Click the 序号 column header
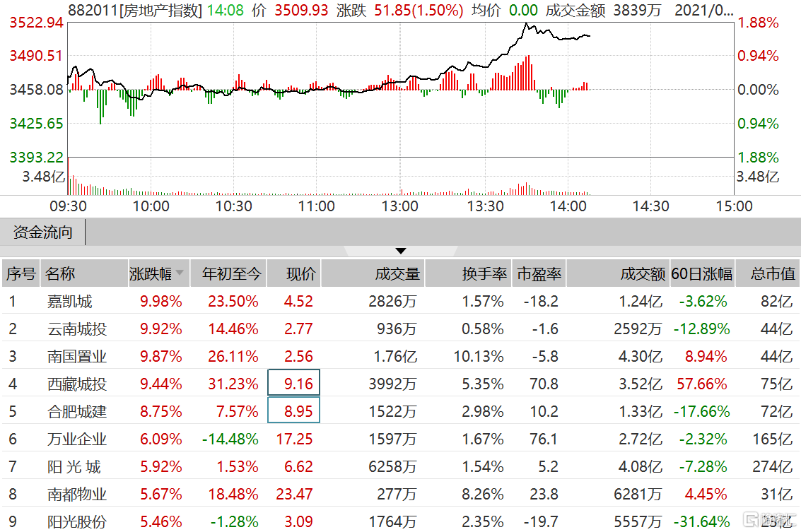Viewport: 801px width, 532px height. (21, 273)
